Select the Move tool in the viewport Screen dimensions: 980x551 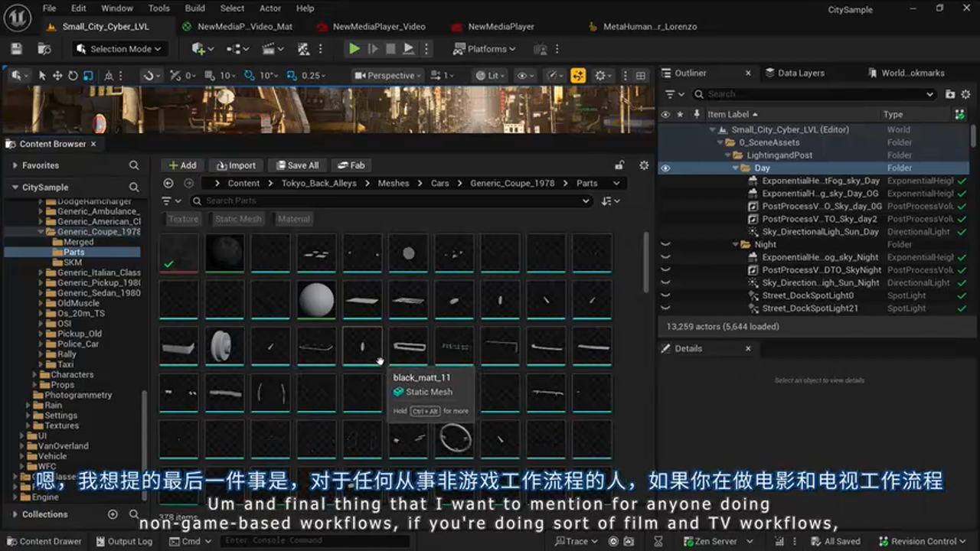click(57, 75)
